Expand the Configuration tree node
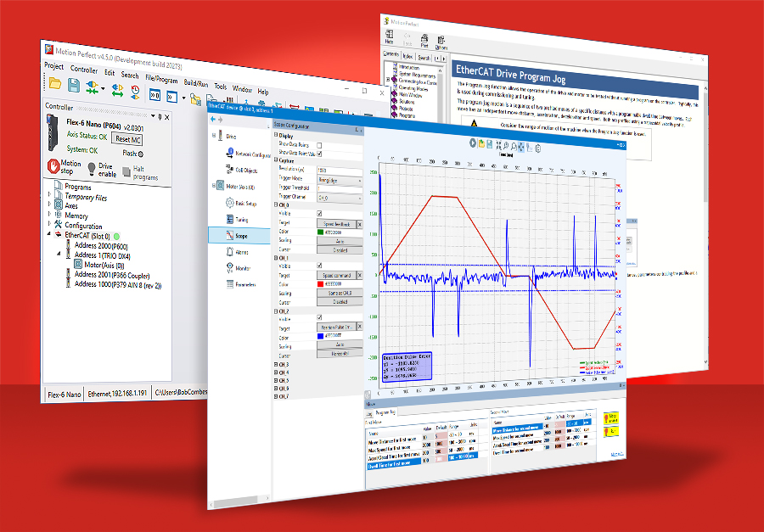The height and width of the screenshot is (532, 764). point(48,223)
